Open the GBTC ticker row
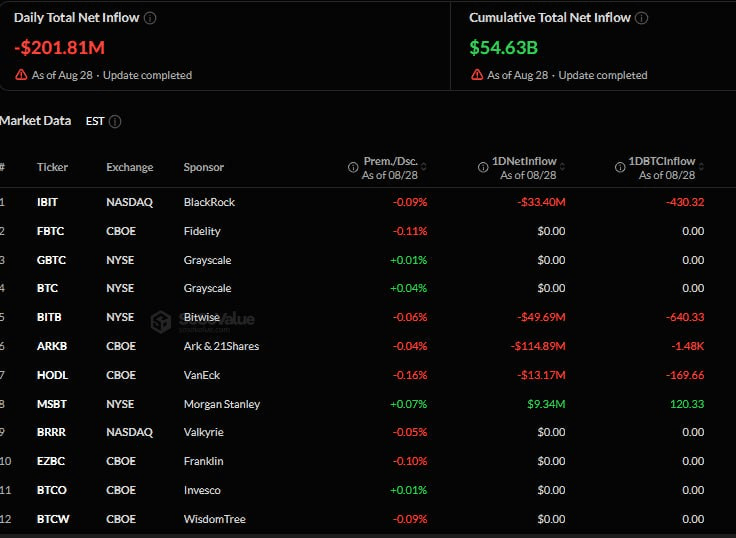This screenshot has width=736, height=538. 368,260
